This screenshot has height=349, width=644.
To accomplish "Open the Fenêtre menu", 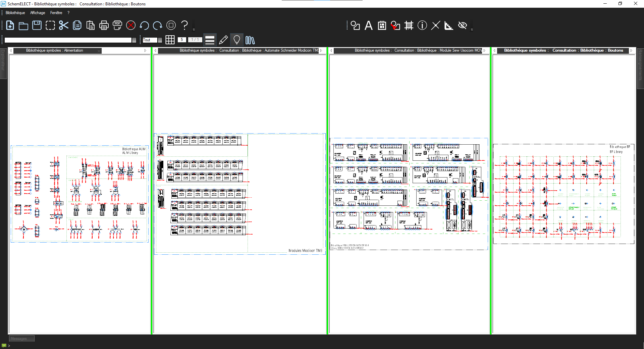I will coord(56,13).
